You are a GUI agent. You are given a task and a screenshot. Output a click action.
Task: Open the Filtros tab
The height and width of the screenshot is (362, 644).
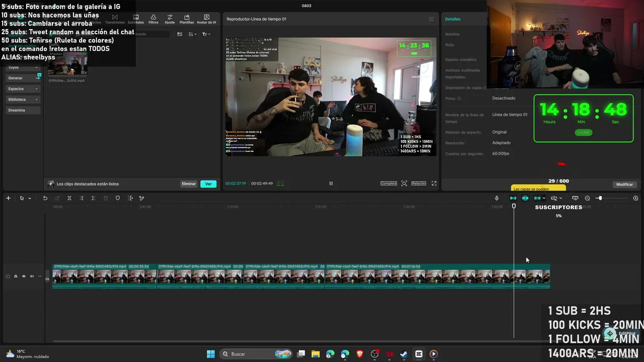point(153,19)
